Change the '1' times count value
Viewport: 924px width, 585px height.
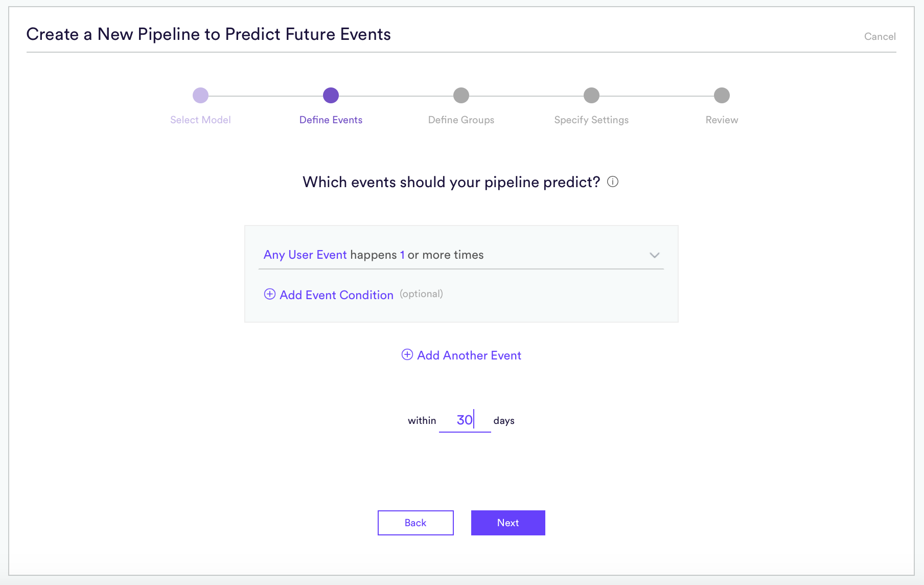tap(402, 255)
